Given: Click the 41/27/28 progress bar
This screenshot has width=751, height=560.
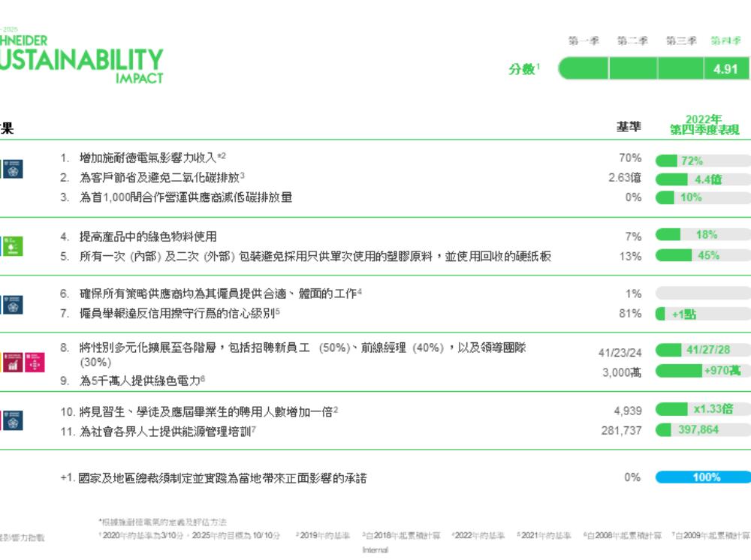Looking at the screenshot, I should (x=703, y=350).
